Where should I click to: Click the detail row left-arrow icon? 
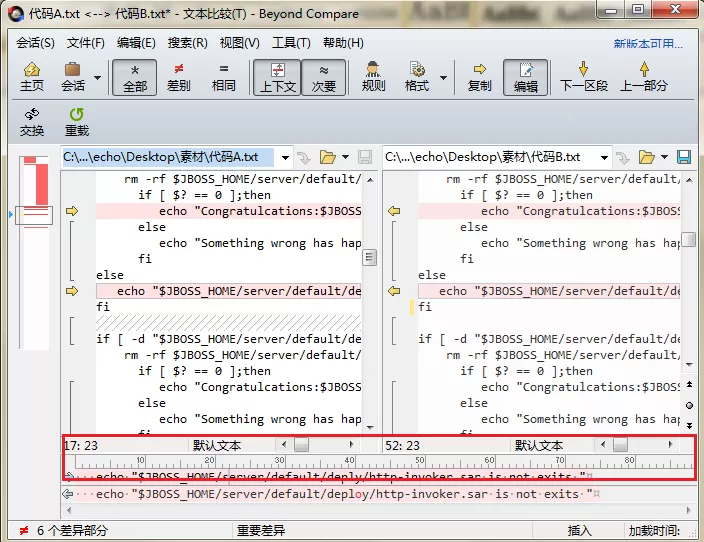click(68, 494)
